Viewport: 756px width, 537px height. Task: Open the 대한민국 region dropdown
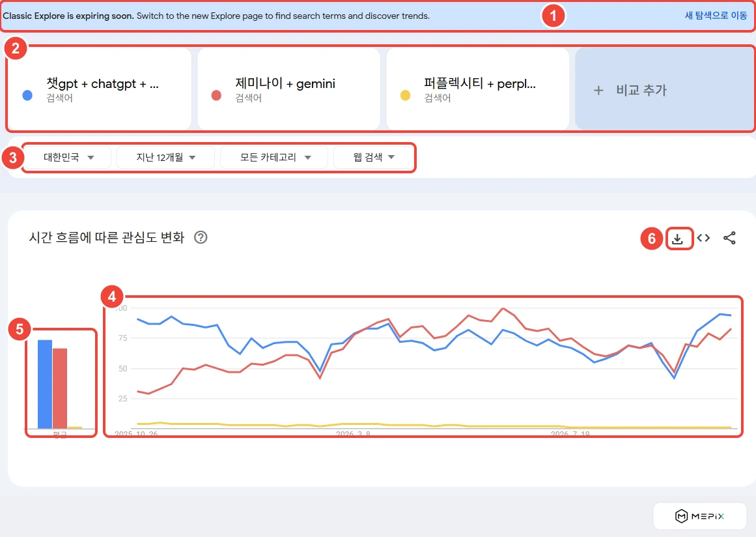click(x=68, y=157)
